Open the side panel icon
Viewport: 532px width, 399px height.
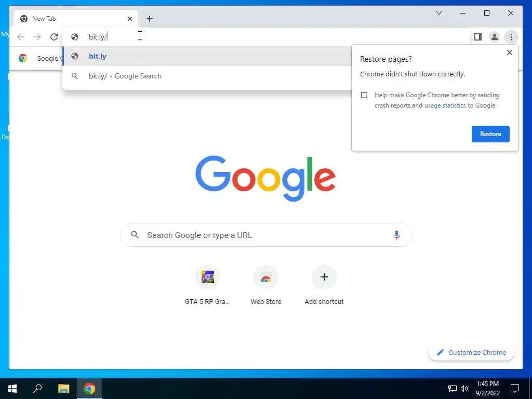click(478, 37)
